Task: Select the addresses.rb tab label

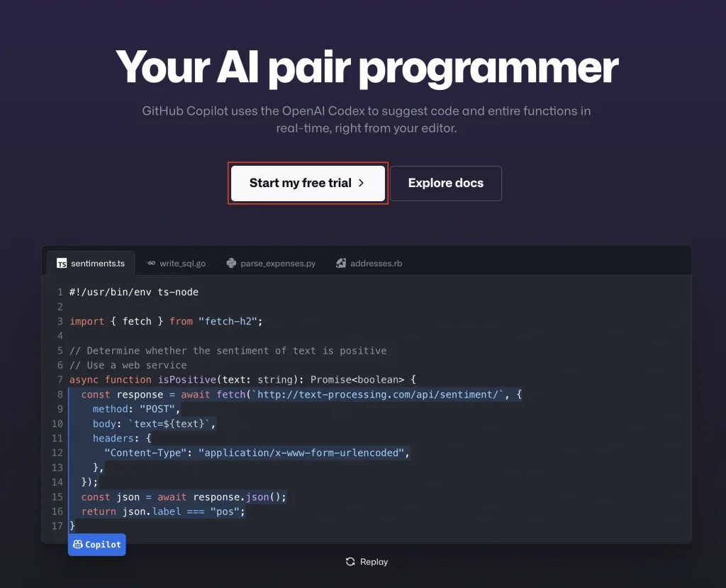Action: 376,264
